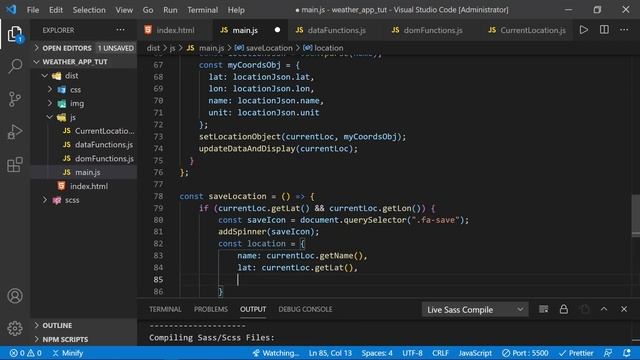Open CurrentLocation.js in the file tree
This screenshot has height=360, width=640.
click(84, 131)
